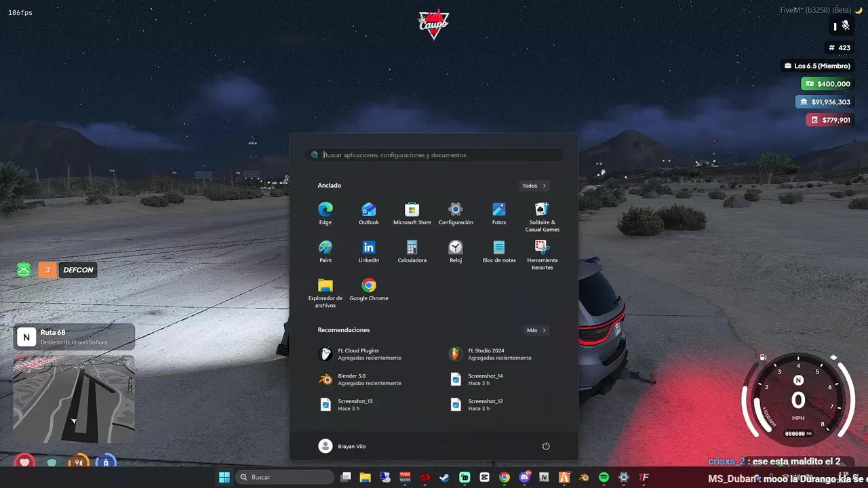Open Brayan Vilo user account menu
This screenshot has width=868, height=488.
pos(342,446)
